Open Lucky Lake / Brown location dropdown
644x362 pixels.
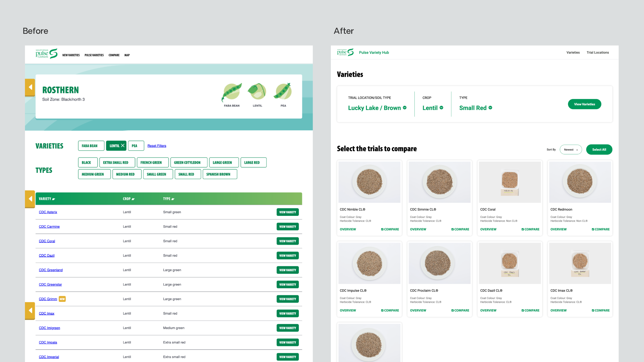click(377, 108)
